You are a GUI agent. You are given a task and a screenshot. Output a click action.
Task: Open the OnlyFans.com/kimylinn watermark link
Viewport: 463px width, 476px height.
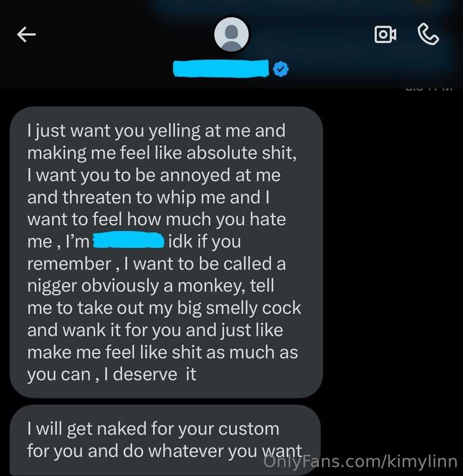coord(361,462)
